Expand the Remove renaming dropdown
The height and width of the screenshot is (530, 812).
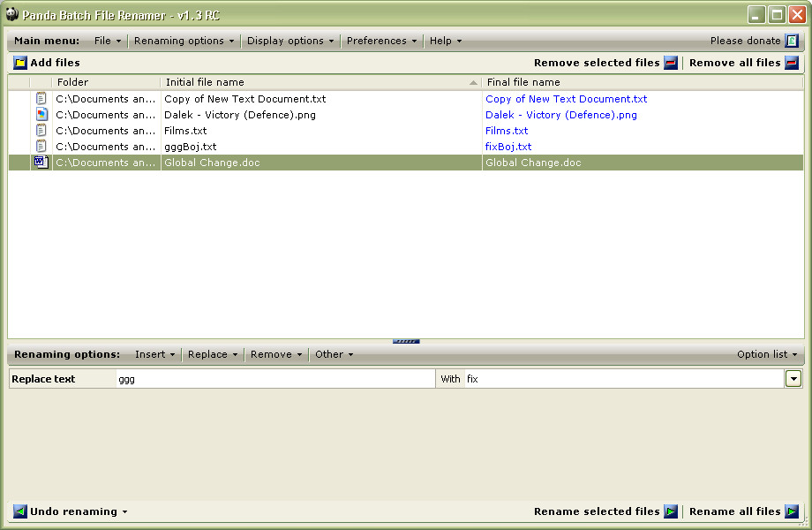[276, 354]
